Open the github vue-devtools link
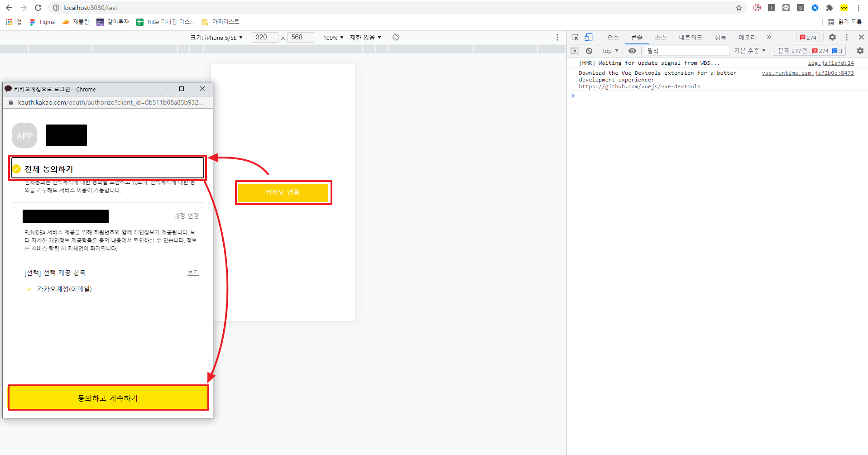Image resolution: width=868 pixels, height=455 pixels. [639, 86]
